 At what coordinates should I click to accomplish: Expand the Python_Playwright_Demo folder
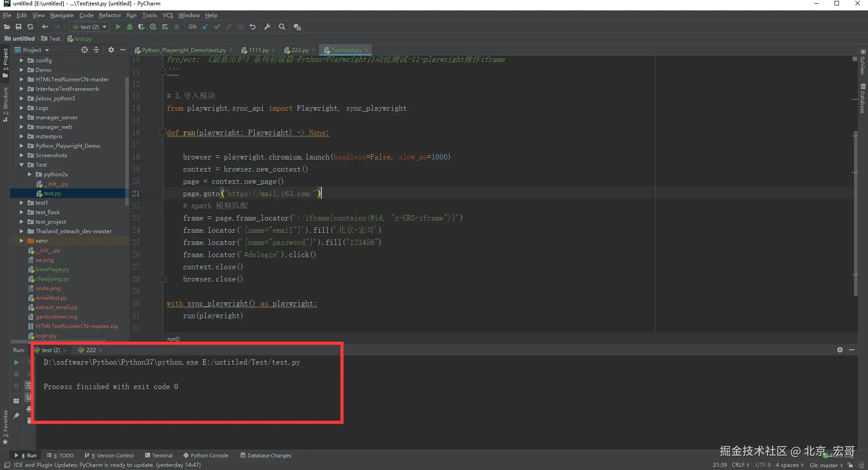pos(21,146)
